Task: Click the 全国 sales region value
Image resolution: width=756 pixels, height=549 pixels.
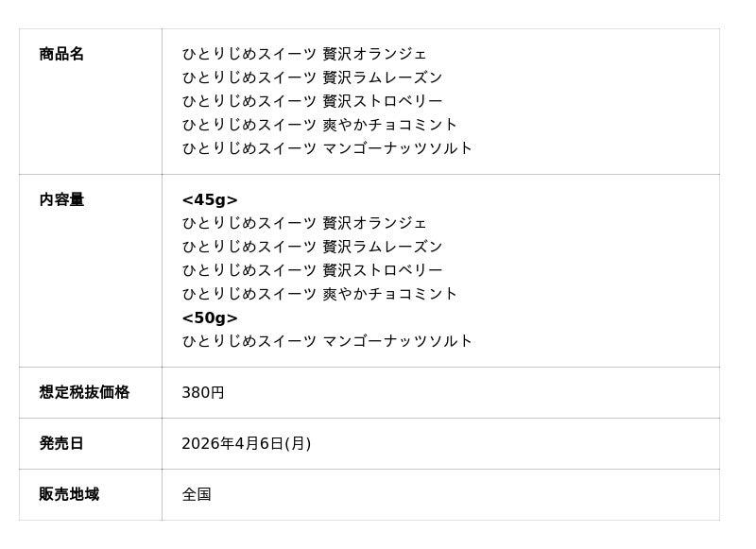Action: tap(197, 494)
